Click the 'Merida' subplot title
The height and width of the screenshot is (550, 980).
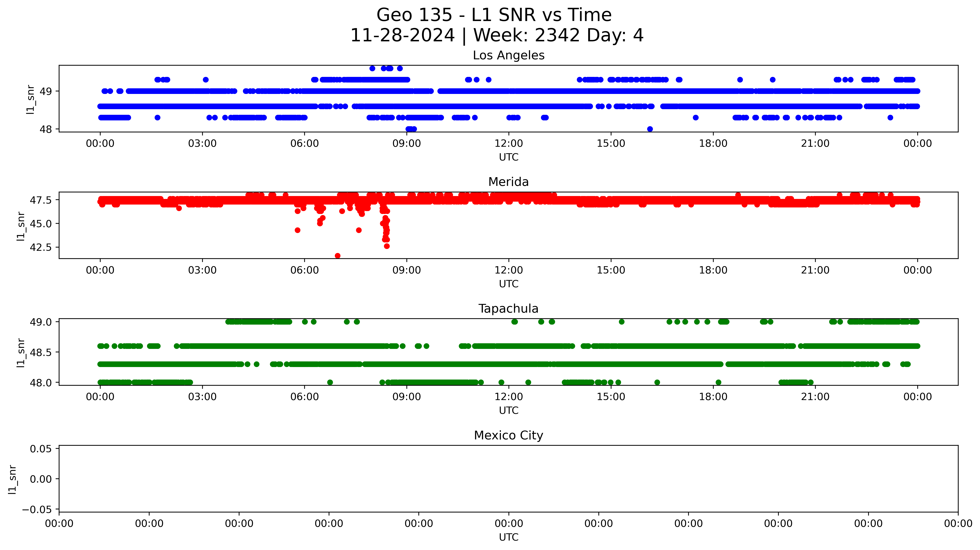[x=508, y=182]
